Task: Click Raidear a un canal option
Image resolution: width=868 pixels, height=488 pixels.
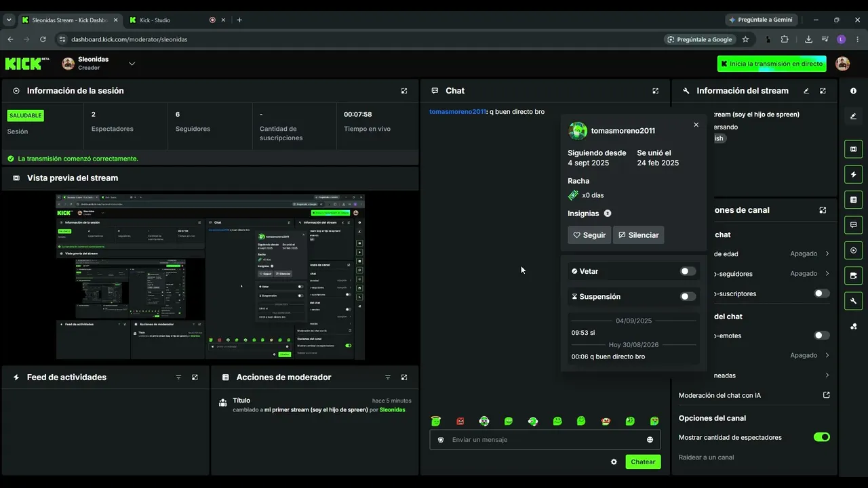Action: [x=706, y=457]
